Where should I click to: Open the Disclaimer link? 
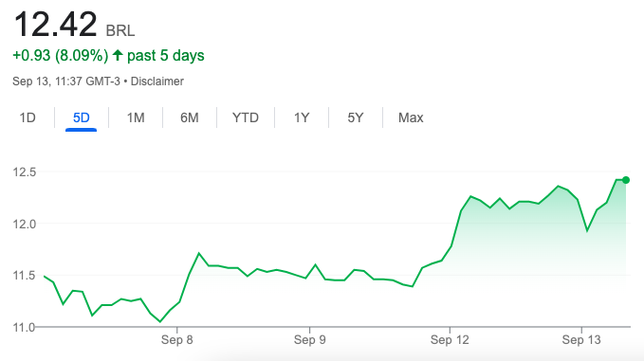click(x=156, y=81)
